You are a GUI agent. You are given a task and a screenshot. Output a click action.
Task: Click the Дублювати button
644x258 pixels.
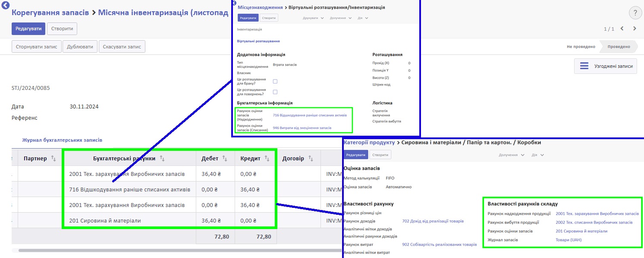(x=80, y=47)
